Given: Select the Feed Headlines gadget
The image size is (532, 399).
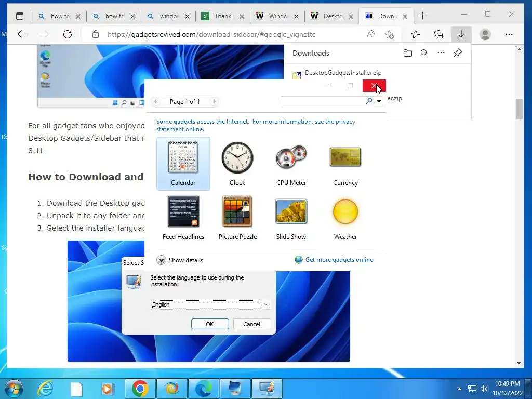Looking at the screenshot, I should [183, 218].
